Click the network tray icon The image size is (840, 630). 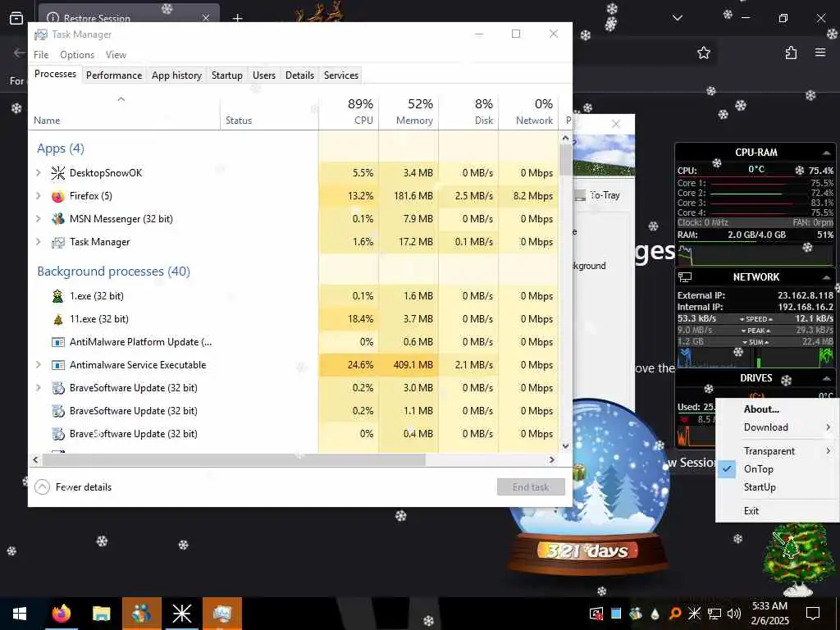(x=714, y=614)
